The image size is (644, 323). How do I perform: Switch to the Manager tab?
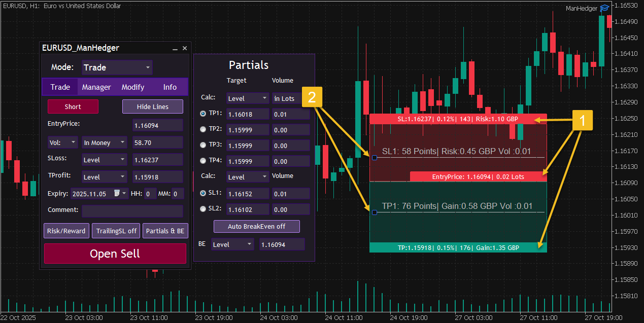(96, 87)
